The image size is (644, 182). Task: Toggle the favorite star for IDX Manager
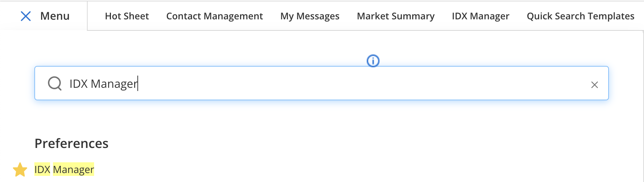click(20, 170)
